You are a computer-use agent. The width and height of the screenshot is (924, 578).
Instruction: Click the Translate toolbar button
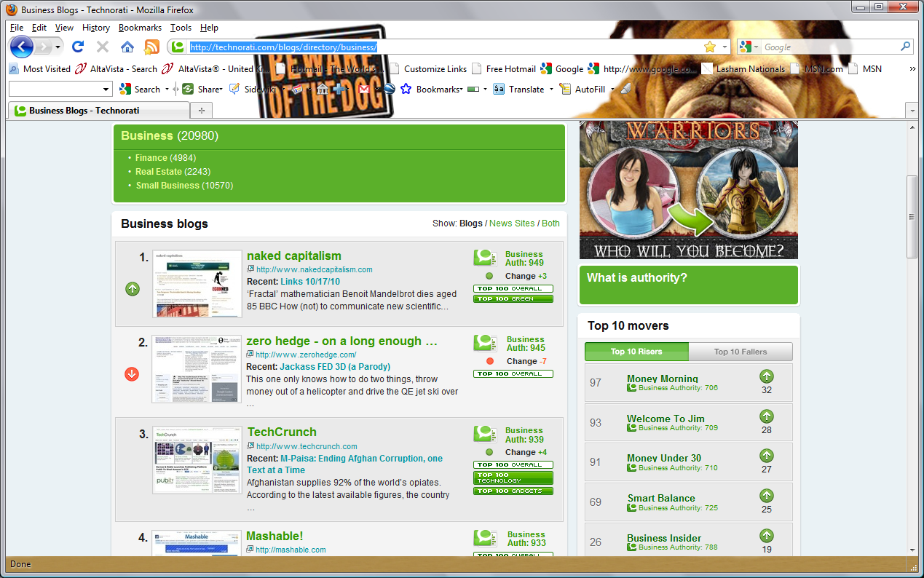[519, 89]
